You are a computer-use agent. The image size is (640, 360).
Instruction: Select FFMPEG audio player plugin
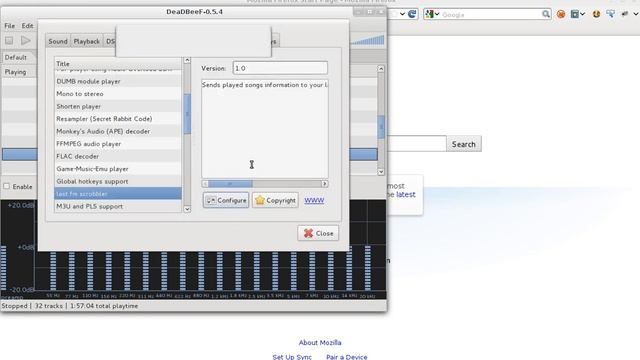point(118,144)
